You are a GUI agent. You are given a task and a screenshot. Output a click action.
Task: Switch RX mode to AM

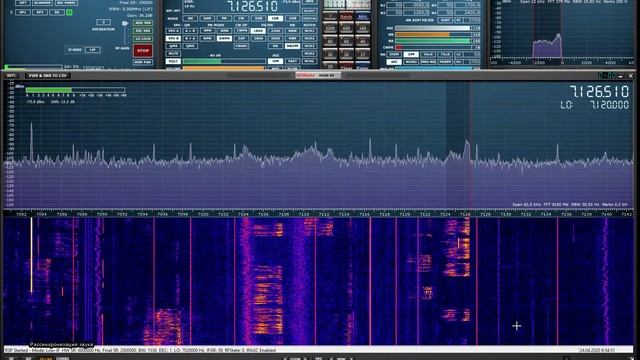pyautogui.click(x=190, y=18)
